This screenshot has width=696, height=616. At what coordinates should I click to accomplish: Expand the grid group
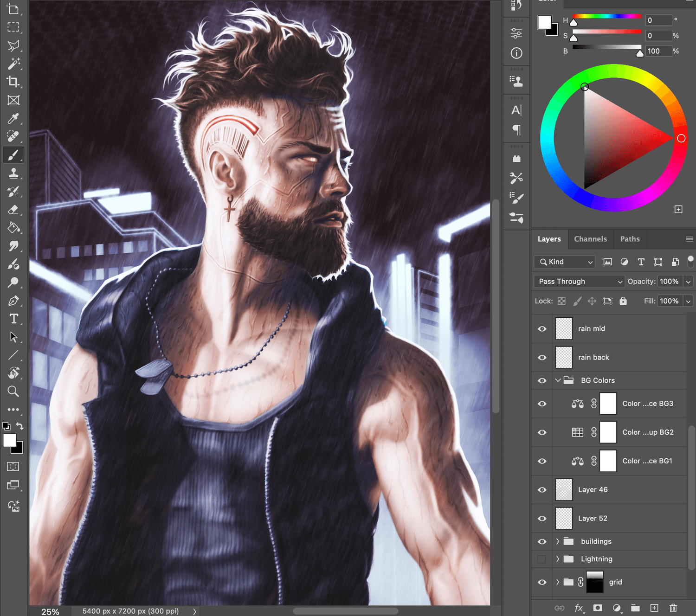(x=558, y=582)
